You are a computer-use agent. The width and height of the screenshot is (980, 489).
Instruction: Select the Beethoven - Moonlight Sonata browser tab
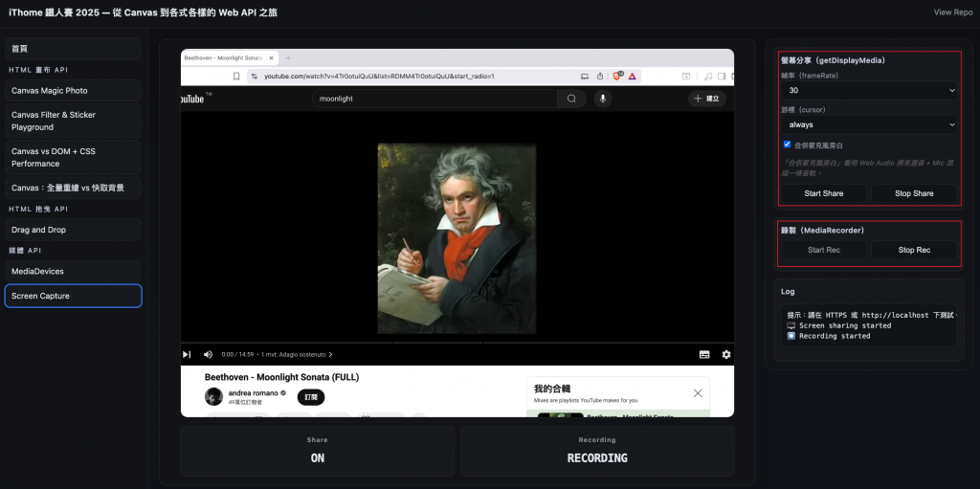click(230, 57)
